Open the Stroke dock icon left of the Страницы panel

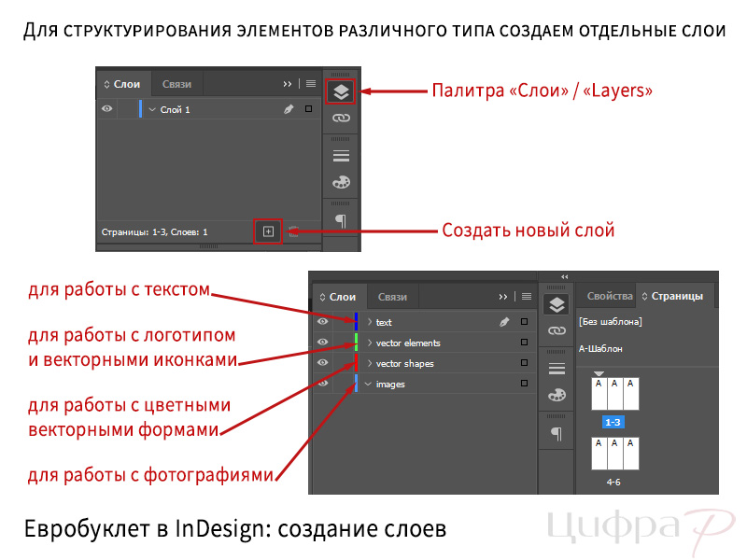tap(557, 369)
